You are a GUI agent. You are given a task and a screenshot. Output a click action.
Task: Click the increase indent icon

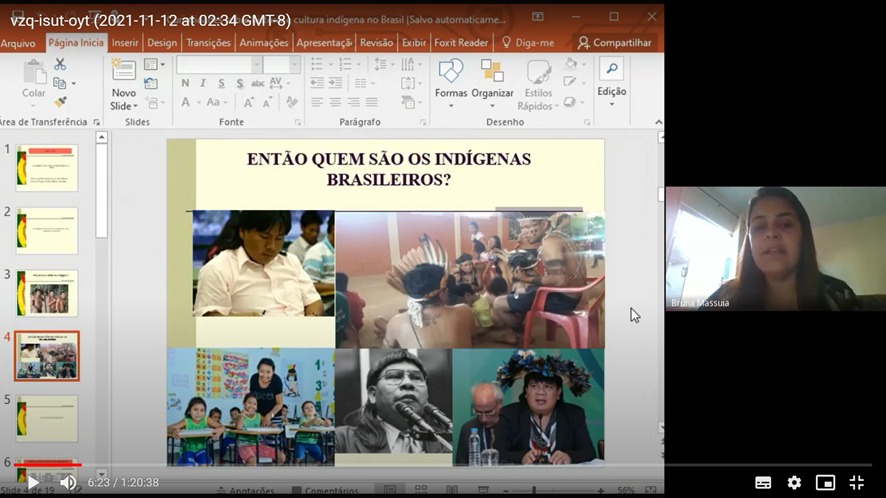click(x=336, y=83)
